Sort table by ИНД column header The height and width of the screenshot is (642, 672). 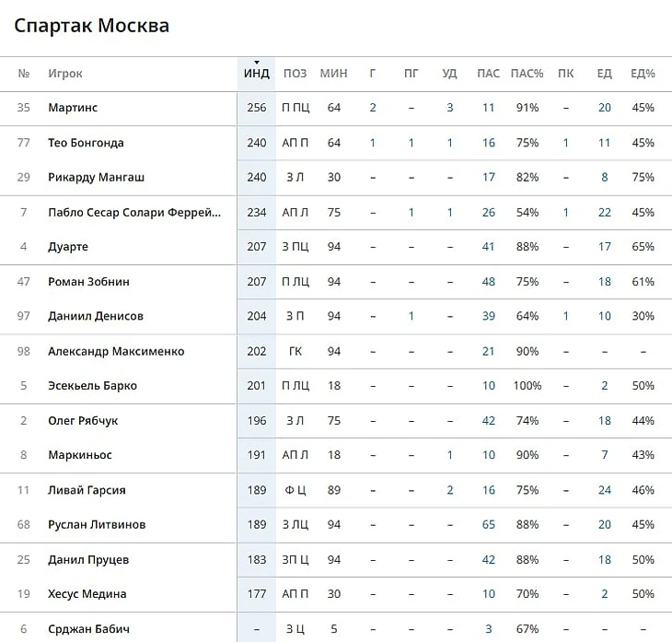256,74
